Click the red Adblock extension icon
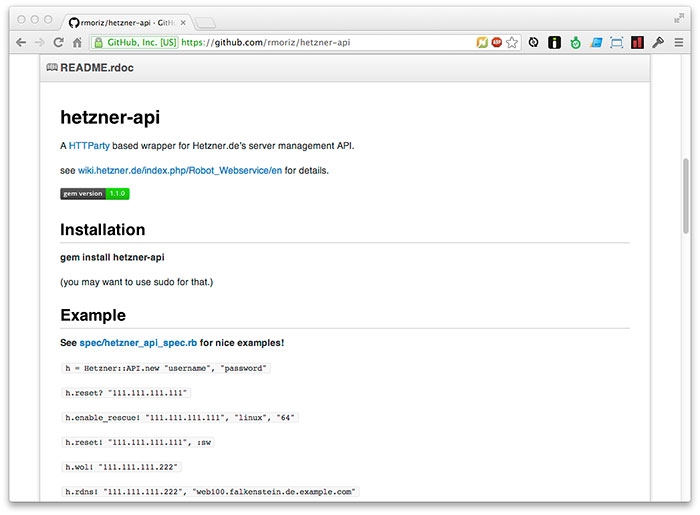Image resolution: width=700 pixels, height=515 pixels. [x=496, y=42]
